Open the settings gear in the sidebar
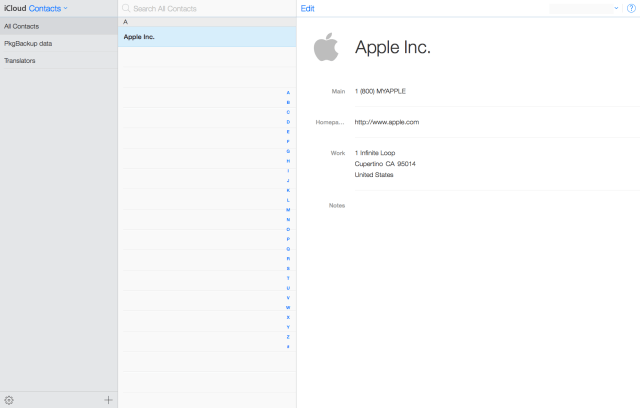Viewport: 640px width, 408px height. 9,400
